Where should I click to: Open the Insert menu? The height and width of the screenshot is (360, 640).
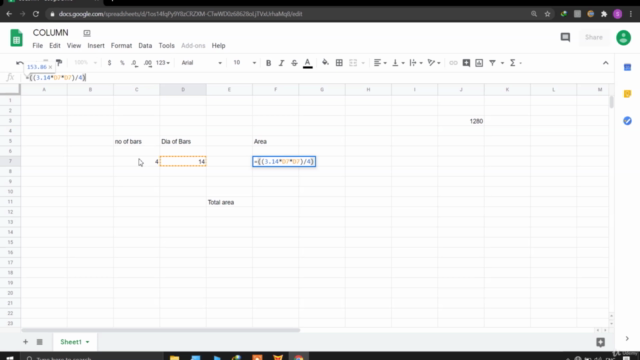(96, 46)
